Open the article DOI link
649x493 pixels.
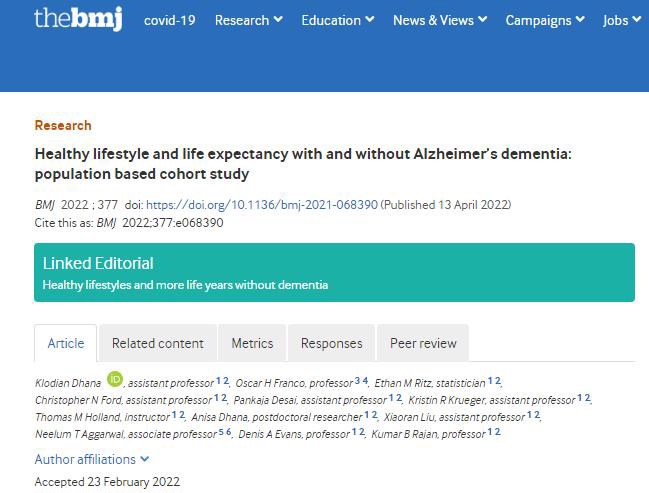click(263, 204)
